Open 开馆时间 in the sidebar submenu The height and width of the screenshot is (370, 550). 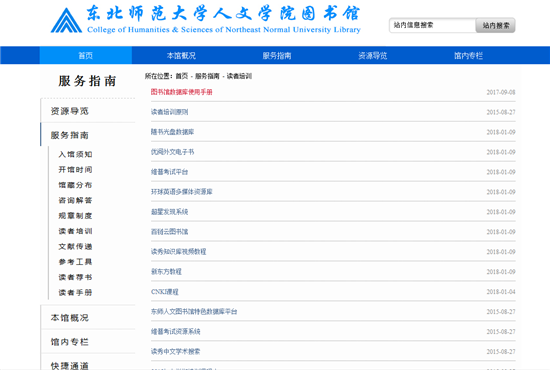pyautogui.click(x=75, y=170)
